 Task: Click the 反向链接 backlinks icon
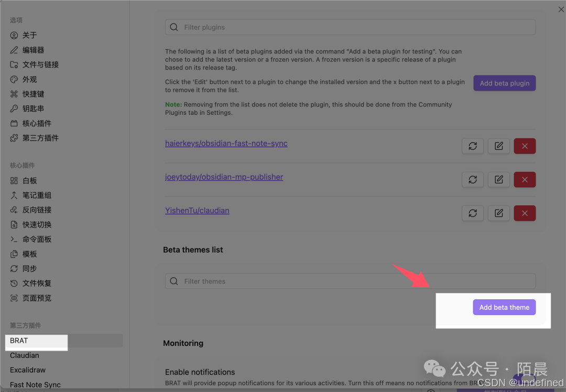(14, 210)
